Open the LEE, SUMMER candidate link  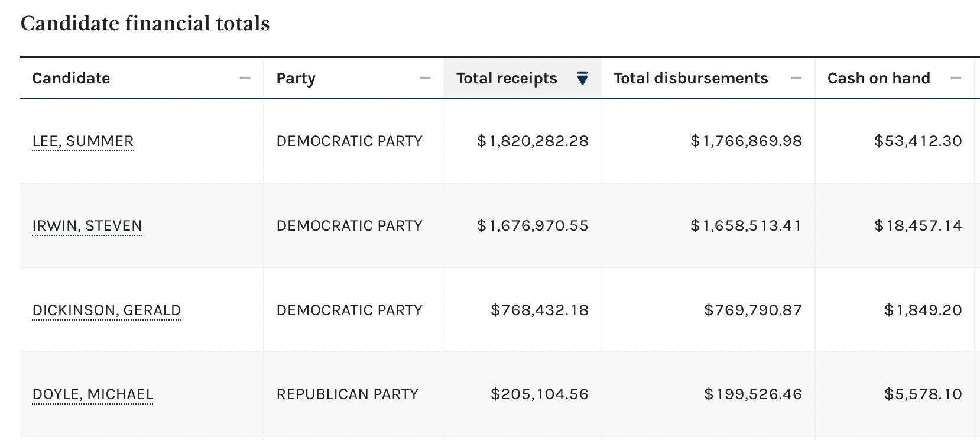[x=83, y=141]
